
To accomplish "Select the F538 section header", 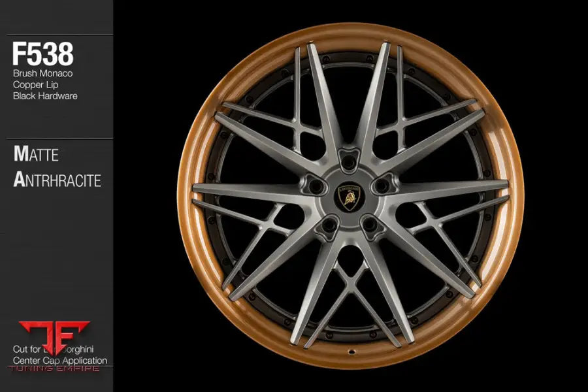I will coord(43,51).
